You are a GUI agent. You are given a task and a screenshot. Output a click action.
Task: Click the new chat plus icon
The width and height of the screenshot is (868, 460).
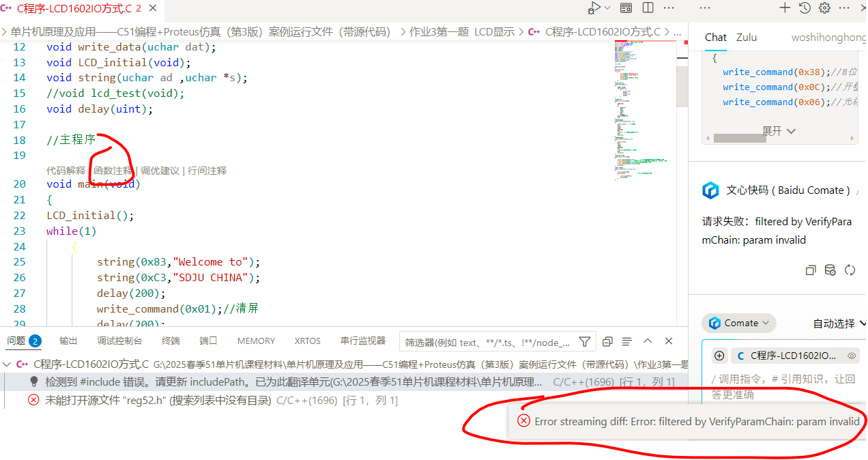(785, 8)
